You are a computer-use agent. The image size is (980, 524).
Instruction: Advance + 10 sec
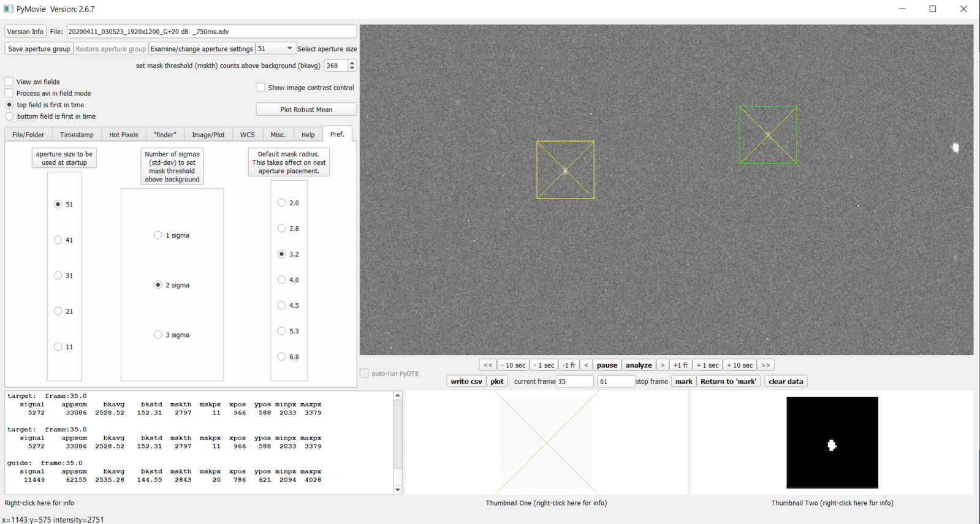click(x=740, y=365)
